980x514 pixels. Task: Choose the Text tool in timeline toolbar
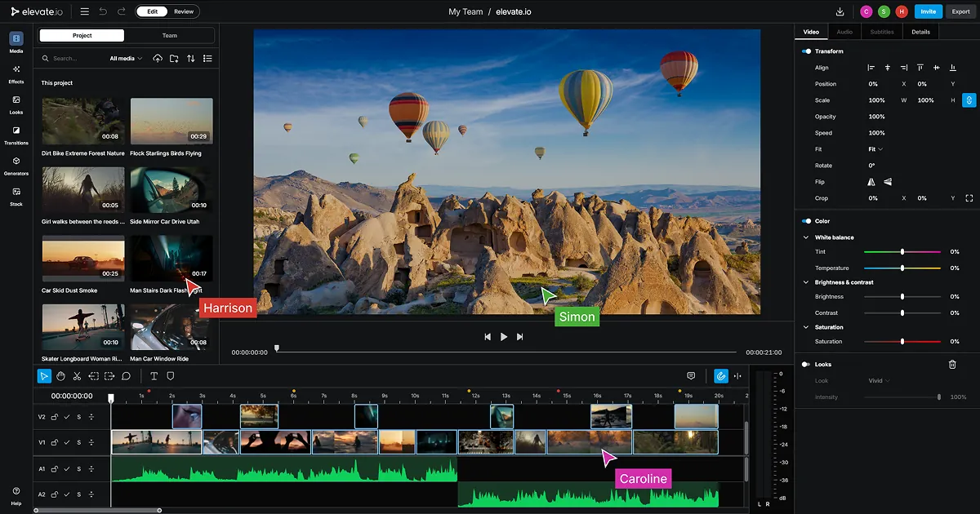point(154,376)
